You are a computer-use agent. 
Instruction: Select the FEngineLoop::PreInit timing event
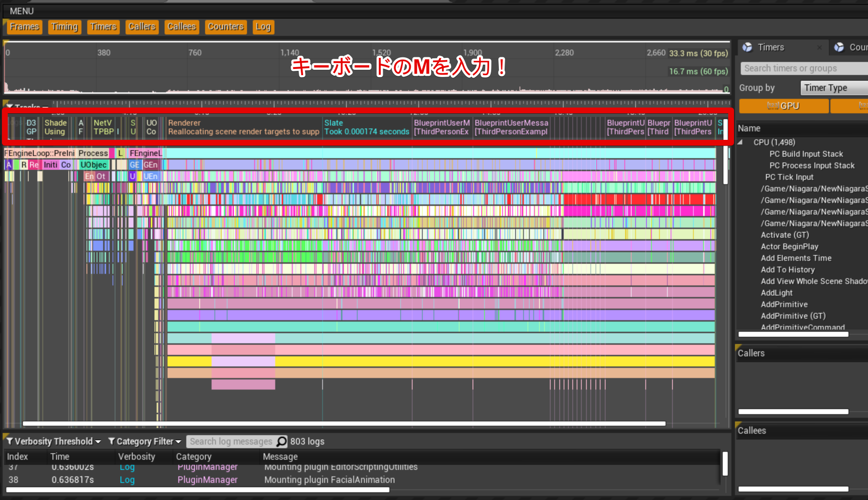[40, 153]
